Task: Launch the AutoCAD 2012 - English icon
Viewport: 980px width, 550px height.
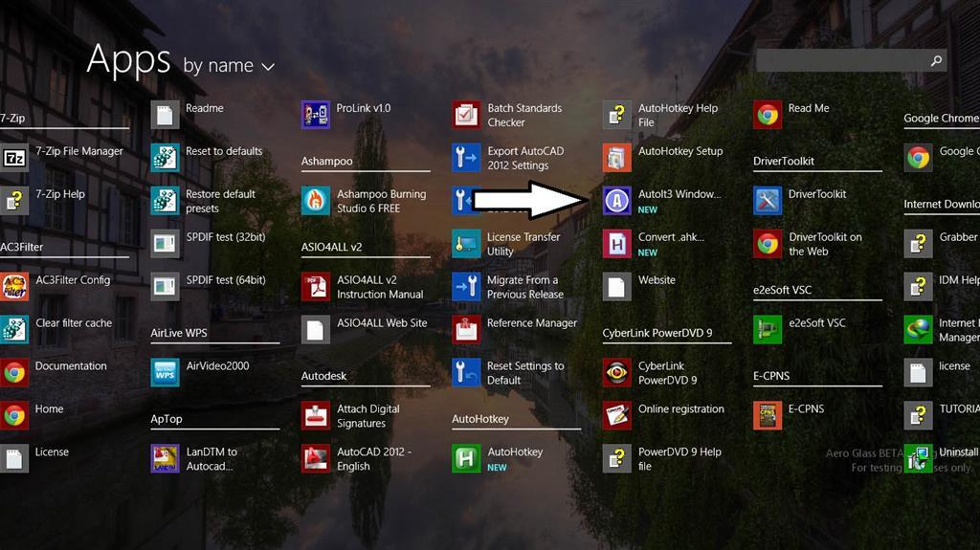Action: 316,459
